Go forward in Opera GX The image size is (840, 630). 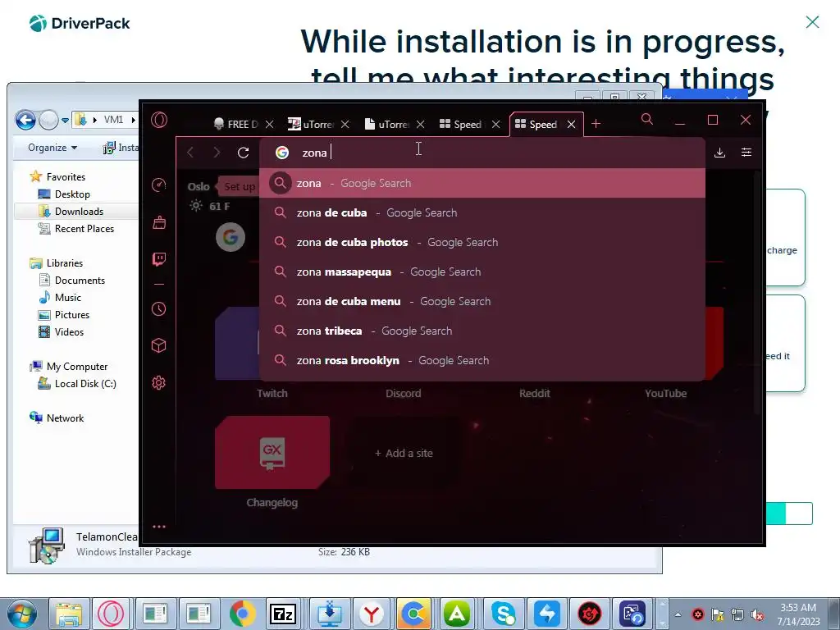217,153
